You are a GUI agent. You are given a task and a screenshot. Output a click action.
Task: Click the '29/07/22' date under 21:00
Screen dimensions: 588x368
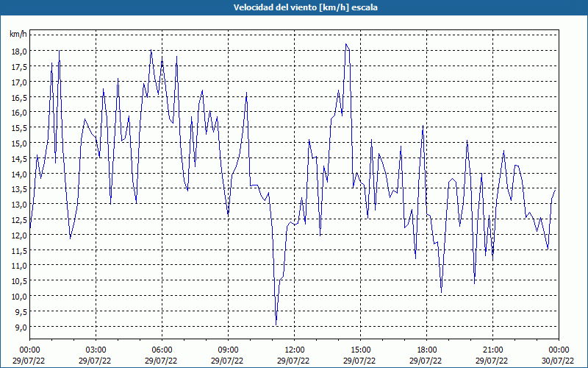(492, 361)
